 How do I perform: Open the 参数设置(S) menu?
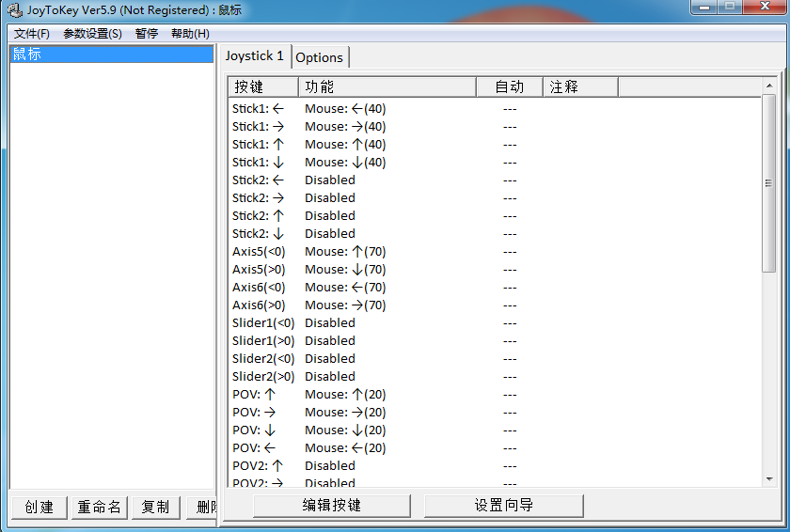coord(93,34)
